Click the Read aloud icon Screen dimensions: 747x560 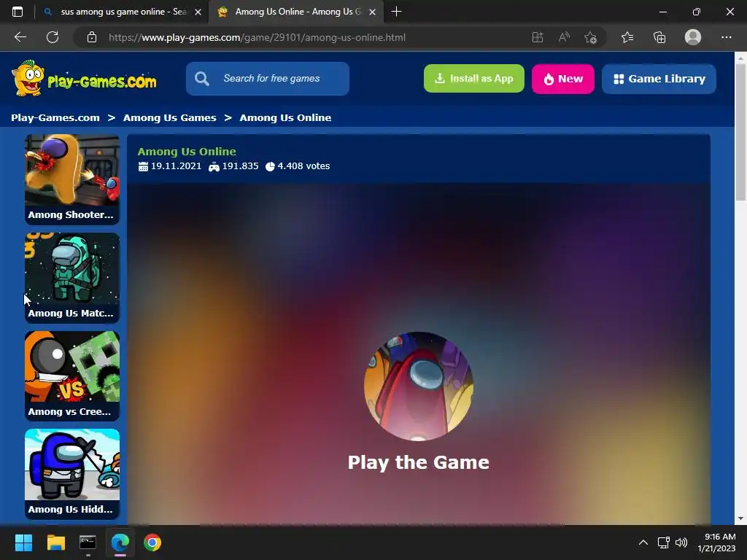[564, 37]
